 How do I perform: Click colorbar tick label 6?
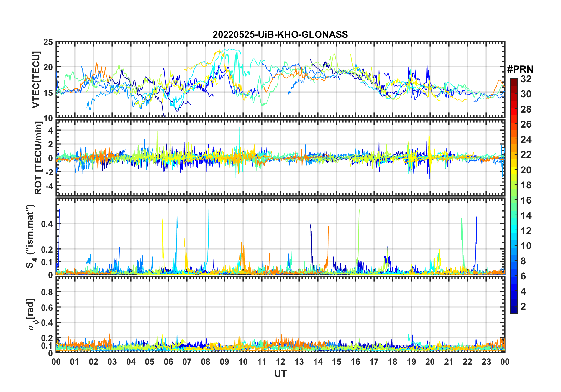pyautogui.click(x=523, y=276)
